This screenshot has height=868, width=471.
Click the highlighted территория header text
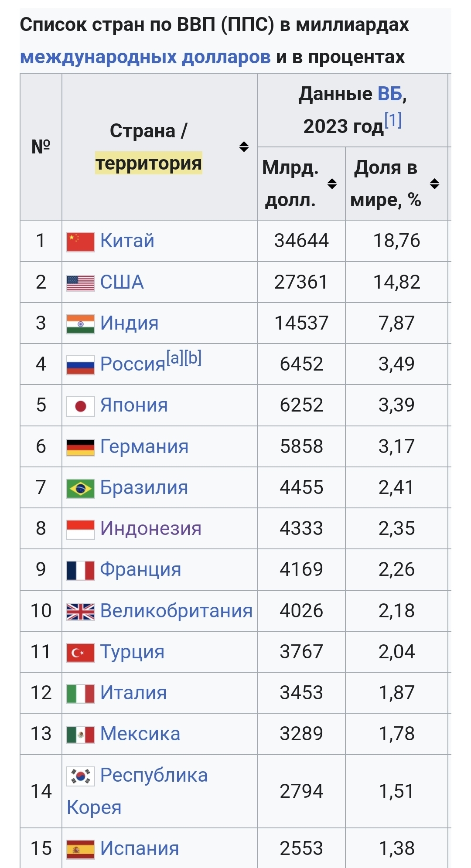tap(149, 163)
